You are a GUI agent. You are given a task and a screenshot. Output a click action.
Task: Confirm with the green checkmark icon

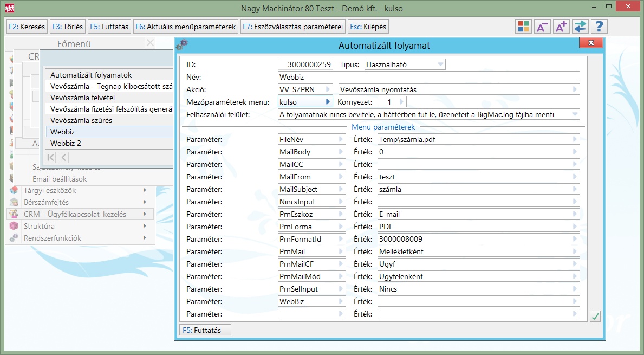coord(595,316)
